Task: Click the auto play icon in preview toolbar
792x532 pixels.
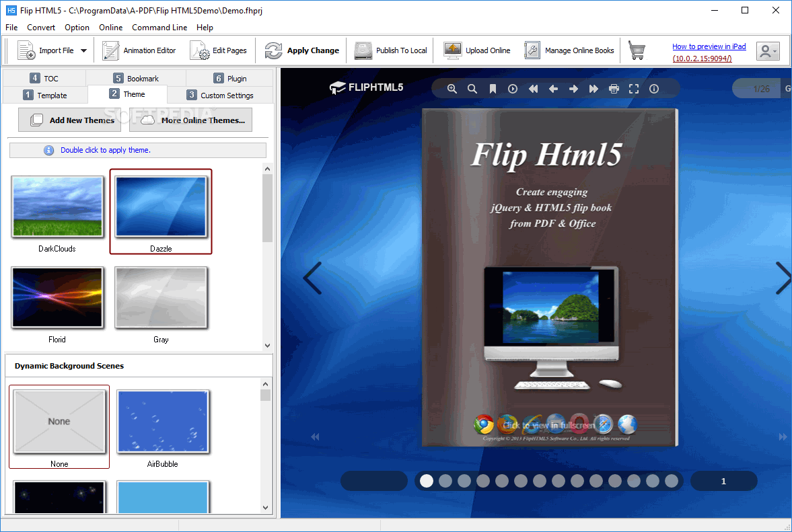Action: click(513, 89)
